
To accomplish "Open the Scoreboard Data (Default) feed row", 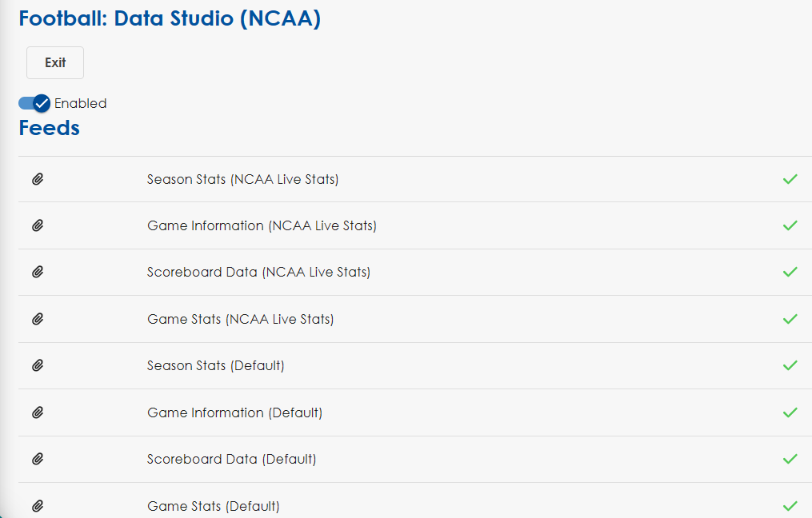I will point(231,459).
